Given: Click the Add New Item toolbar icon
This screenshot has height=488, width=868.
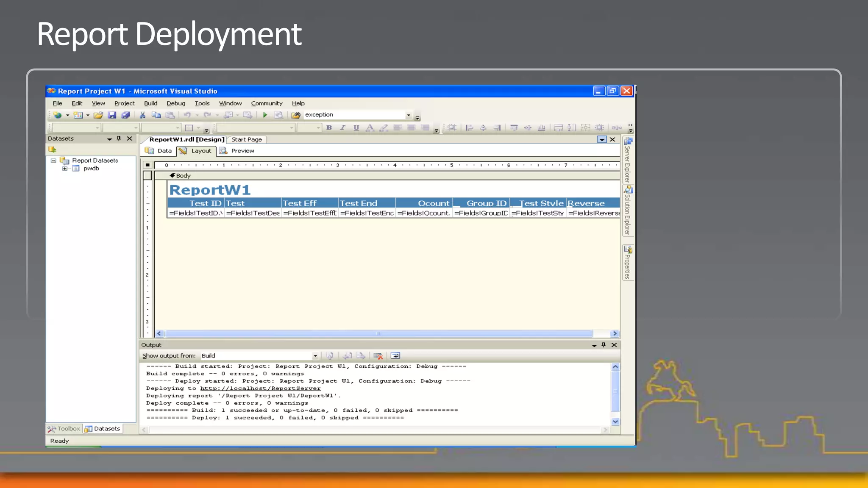Looking at the screenshot, I should click(x=78, y=115).
